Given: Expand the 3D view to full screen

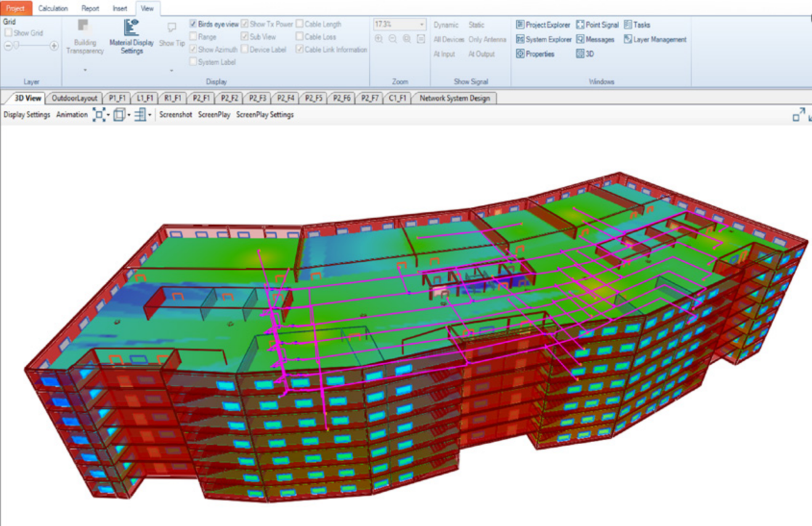Looking at the screenshot, I should click(x=798, y=115).
